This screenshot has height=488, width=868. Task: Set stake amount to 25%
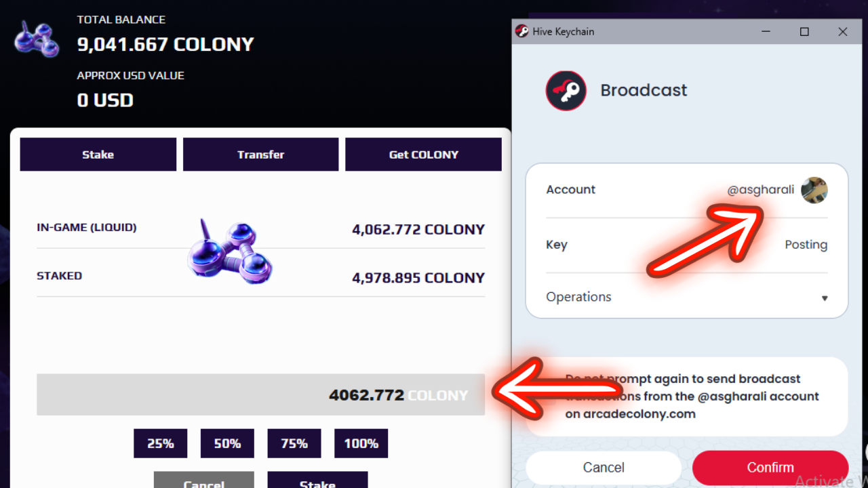(x=160, y=443)
